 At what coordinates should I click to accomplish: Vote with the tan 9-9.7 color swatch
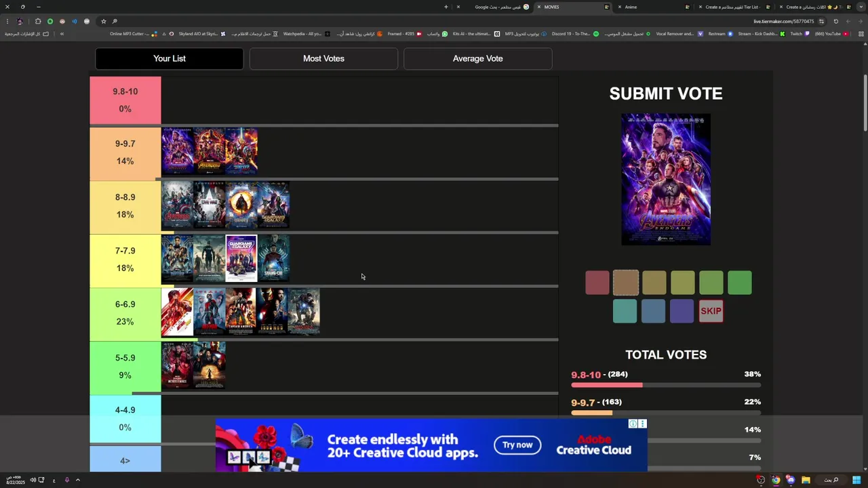[x=626, y=283]
